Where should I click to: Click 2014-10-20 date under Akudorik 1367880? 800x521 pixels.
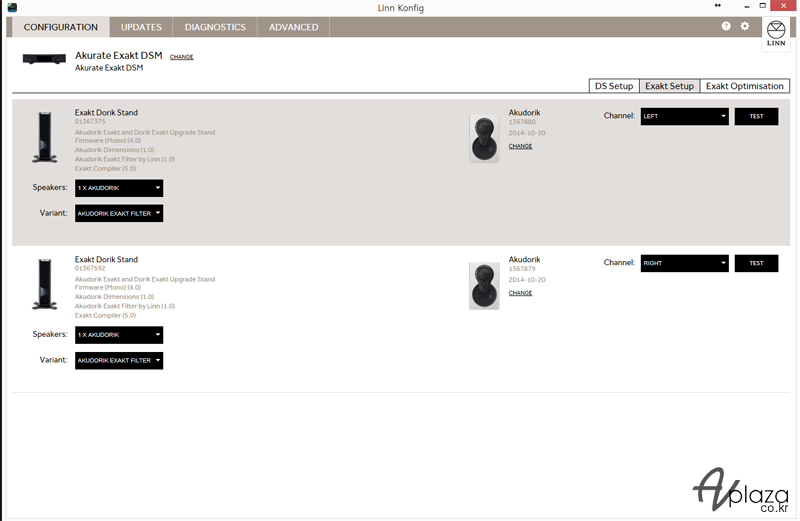pyautogui.click(x=527, y=133)
